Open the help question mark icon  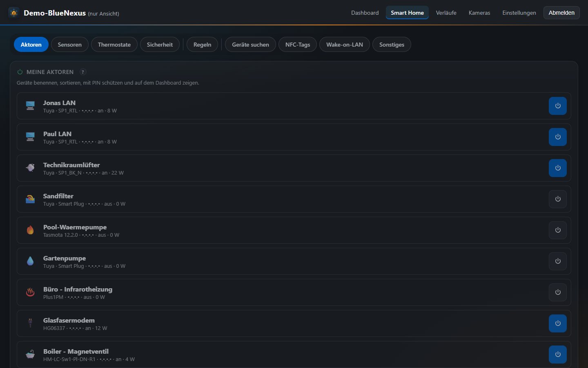pos(83,72)
